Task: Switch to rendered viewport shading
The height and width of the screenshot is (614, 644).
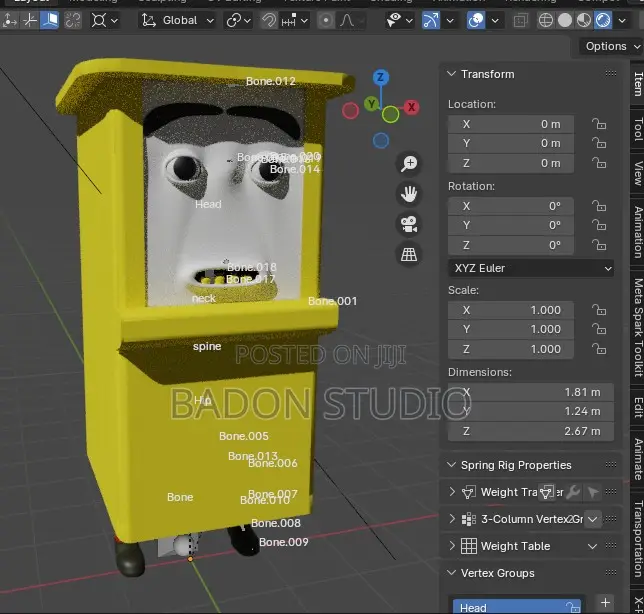Action: (603, 21)
